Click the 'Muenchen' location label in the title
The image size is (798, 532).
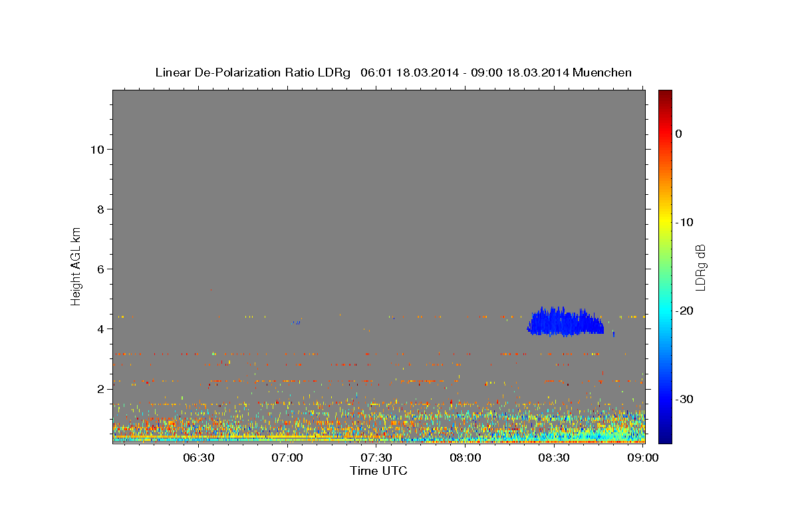tap(602, 72)
